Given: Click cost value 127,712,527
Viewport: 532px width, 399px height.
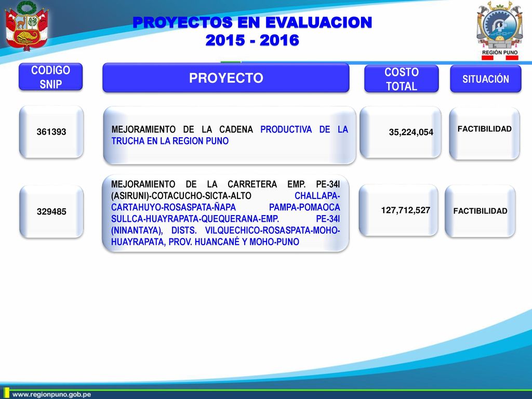Looking at the screenshot, I should click(405, 210).
